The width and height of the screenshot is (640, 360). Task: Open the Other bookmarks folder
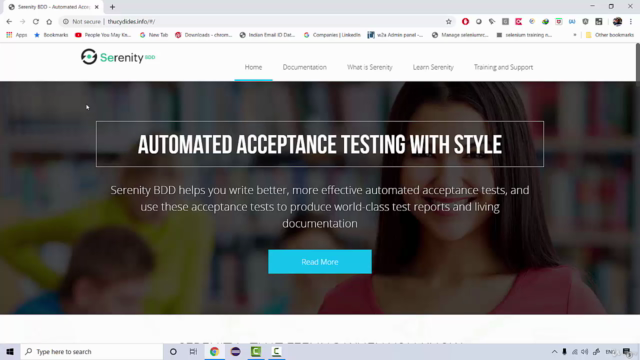pos(609,35)
